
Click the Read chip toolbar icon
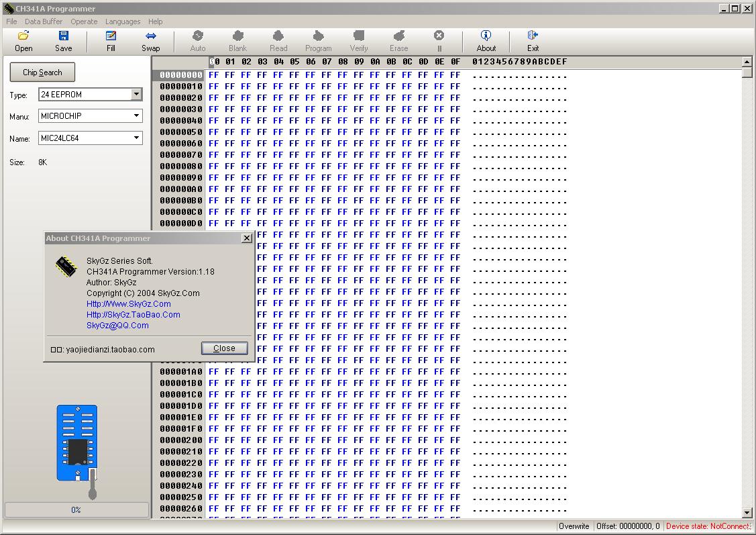pos(278,41)
